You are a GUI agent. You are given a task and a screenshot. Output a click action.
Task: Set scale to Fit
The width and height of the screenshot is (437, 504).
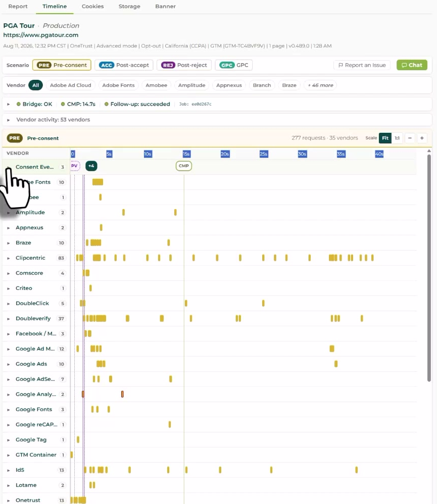(385, 138)
